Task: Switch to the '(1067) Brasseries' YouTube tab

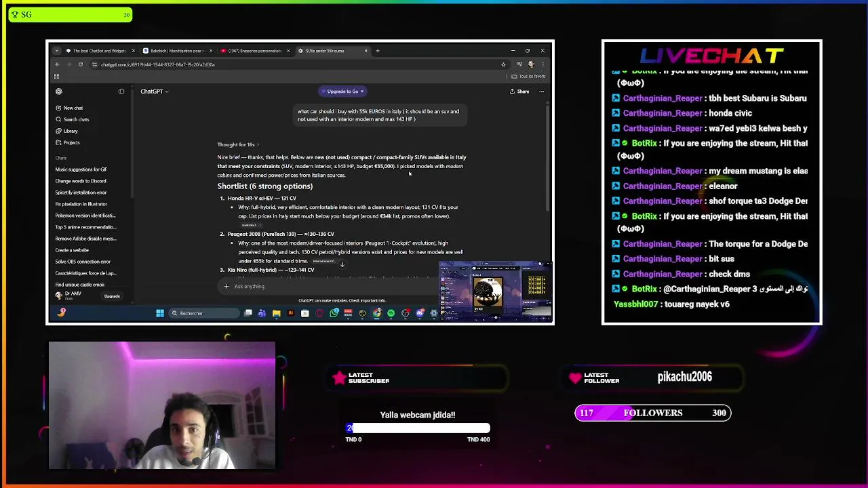Action: [x=254, y=51]
